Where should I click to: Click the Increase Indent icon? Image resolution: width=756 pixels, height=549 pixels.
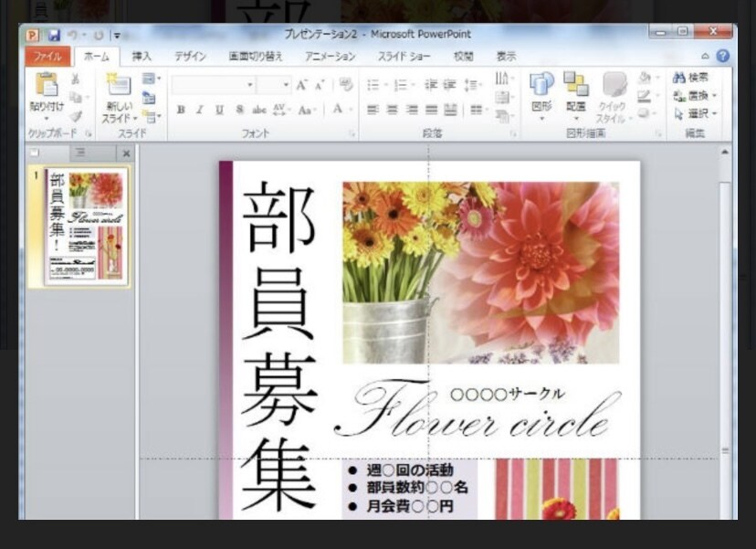point(450,85)
